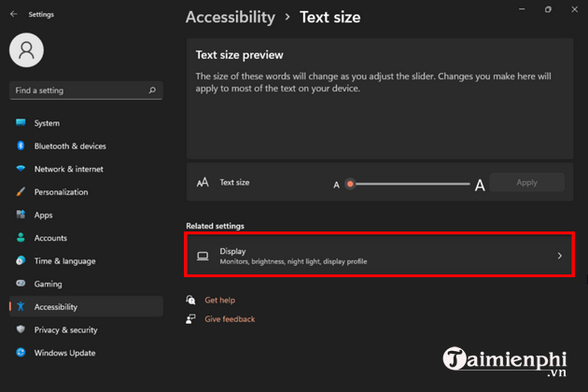This screenshot has height=392, width=588.
Task: Click the Give feedback icon
Action: pos(190,319)
